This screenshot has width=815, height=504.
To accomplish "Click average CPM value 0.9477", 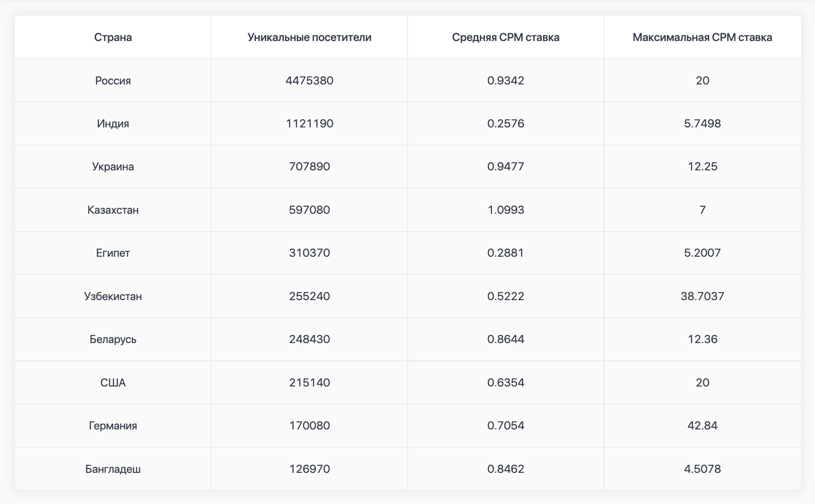I will coord(506,167).
